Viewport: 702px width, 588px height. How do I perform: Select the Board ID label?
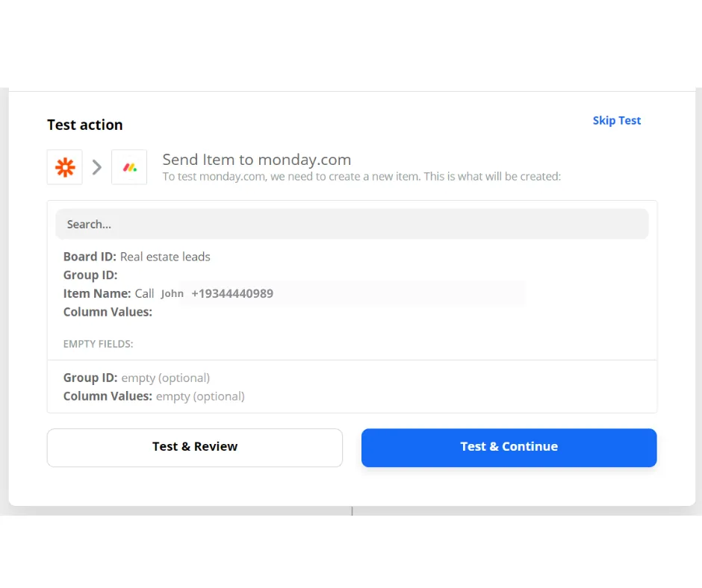coord(90,257)
